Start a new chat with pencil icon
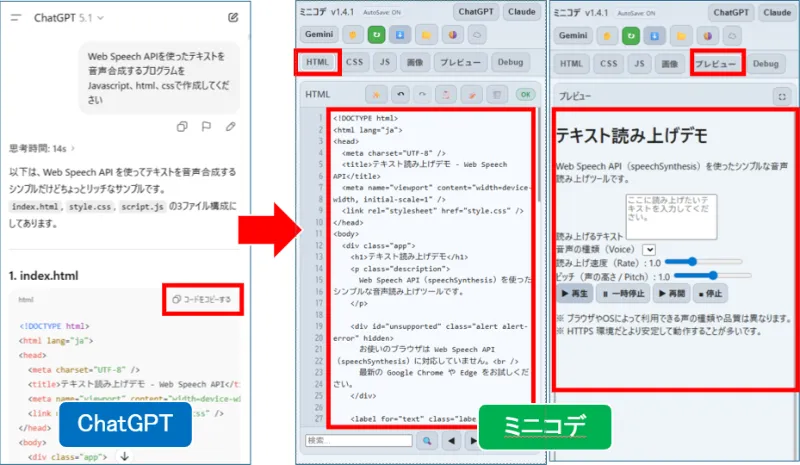The height and width of the screenshot is (465, 800). click(233, 18)
